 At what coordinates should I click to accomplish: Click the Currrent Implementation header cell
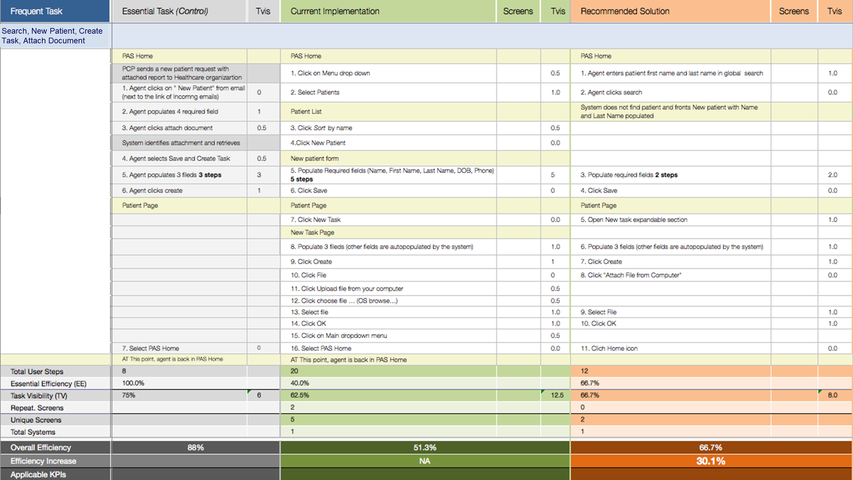[388, 11]
